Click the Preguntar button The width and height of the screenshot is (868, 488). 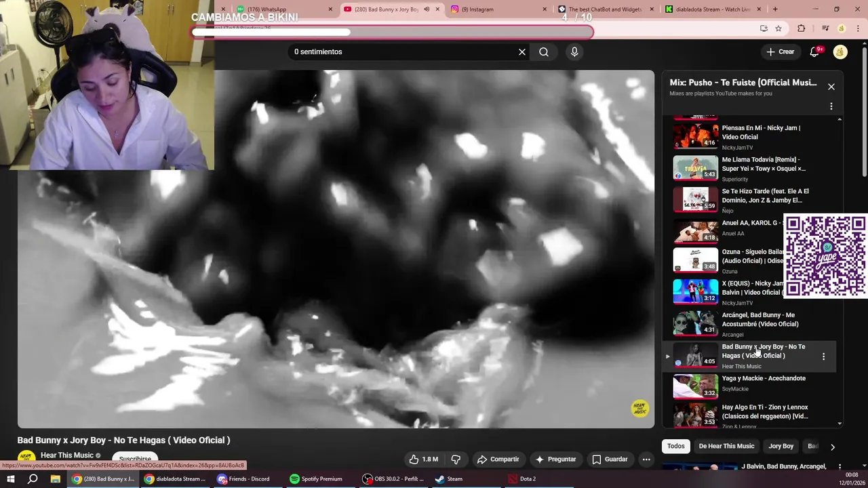click(555, 459)
